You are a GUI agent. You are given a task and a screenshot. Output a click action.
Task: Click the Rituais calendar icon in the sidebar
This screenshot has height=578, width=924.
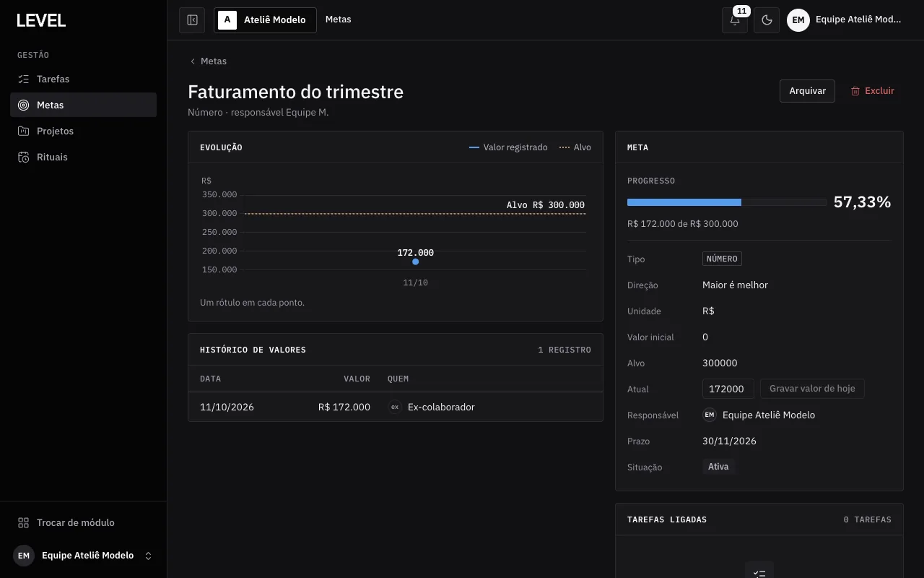[24, 157]
